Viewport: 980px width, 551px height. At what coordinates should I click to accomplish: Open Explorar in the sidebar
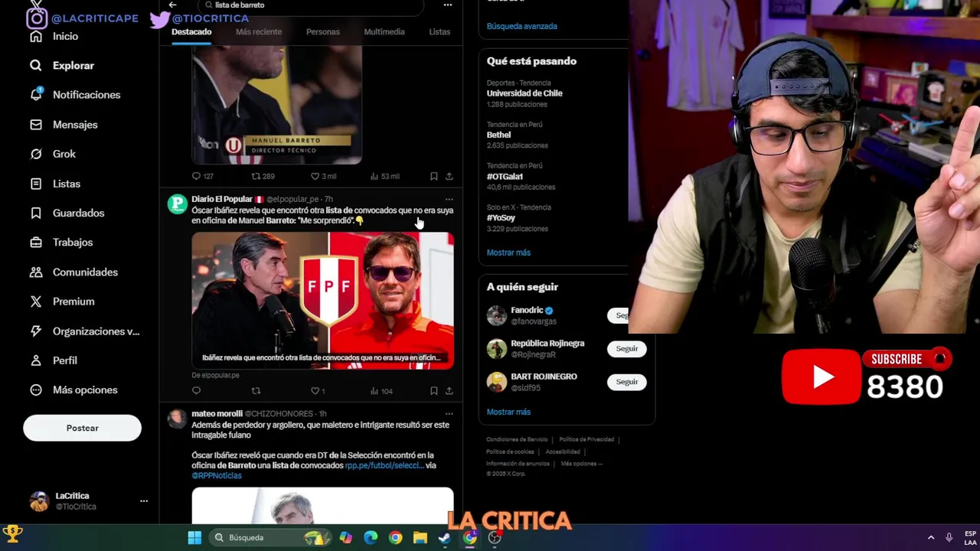tap(73, 66)
